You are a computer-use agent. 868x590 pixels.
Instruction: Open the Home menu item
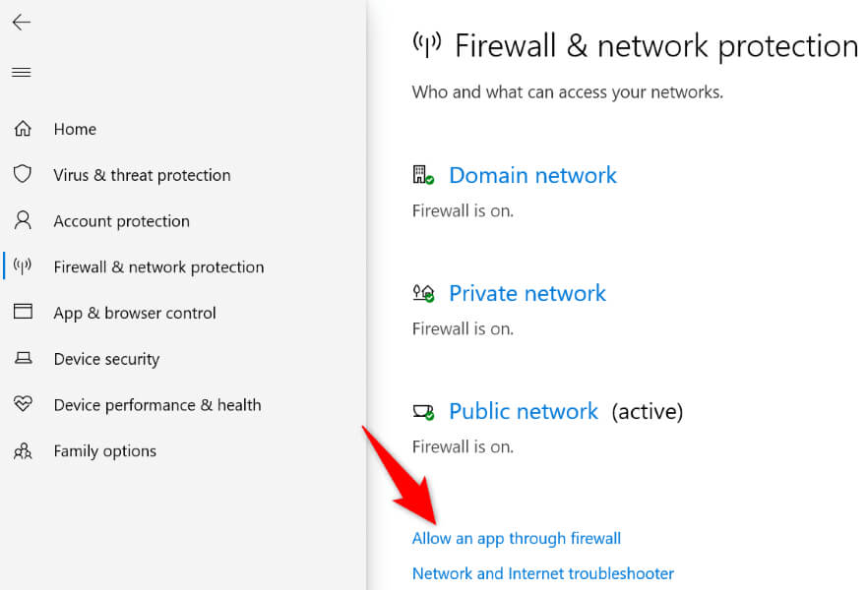75,129
